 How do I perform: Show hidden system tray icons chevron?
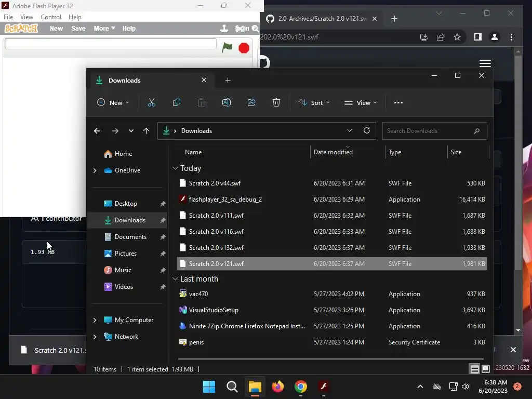[420, 387]
